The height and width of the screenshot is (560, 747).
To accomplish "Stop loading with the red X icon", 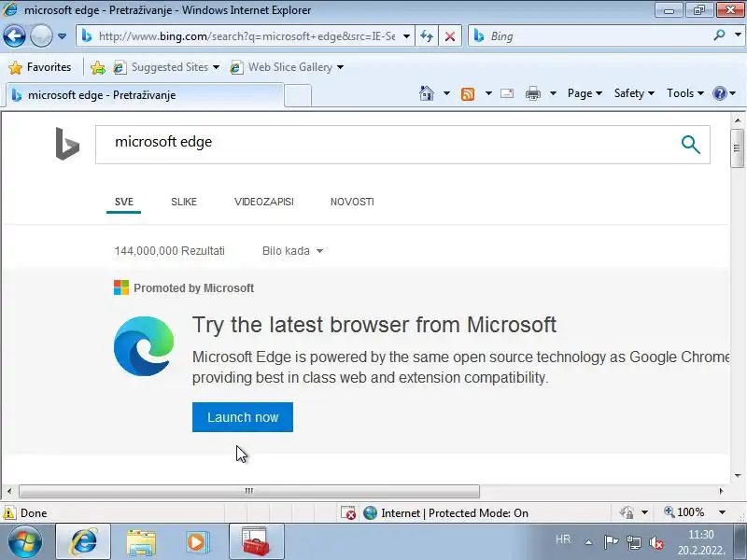I will pyautogui.click(x=449, y=36).
